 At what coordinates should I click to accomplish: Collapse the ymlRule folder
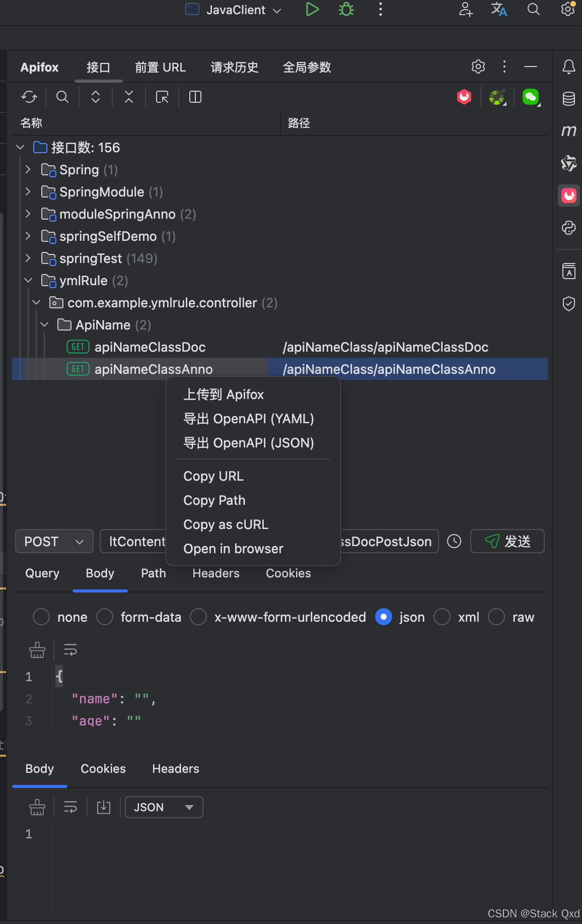click(28, 280)
